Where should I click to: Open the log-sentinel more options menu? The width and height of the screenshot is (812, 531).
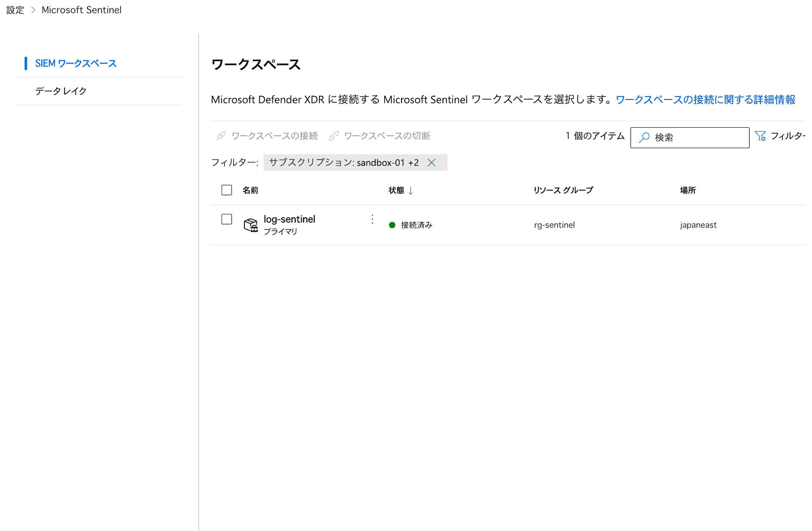click(372, 219)
